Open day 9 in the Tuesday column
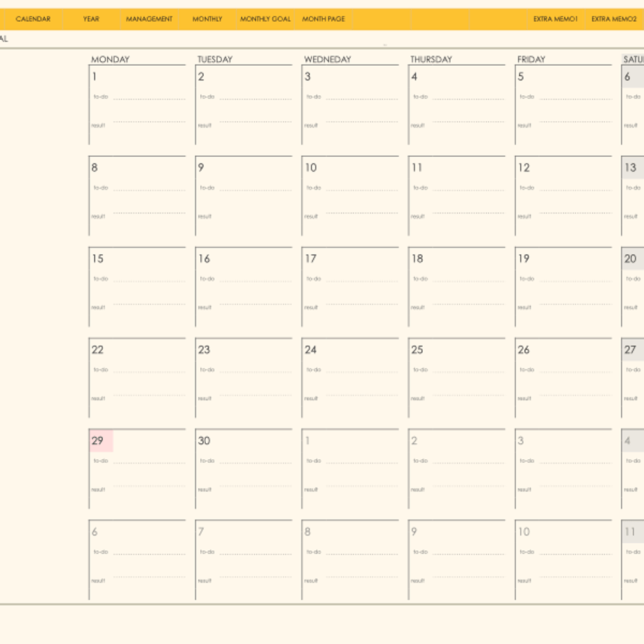Screen dimensions: 644x644 pyautogui.click(x=201, y=167)
